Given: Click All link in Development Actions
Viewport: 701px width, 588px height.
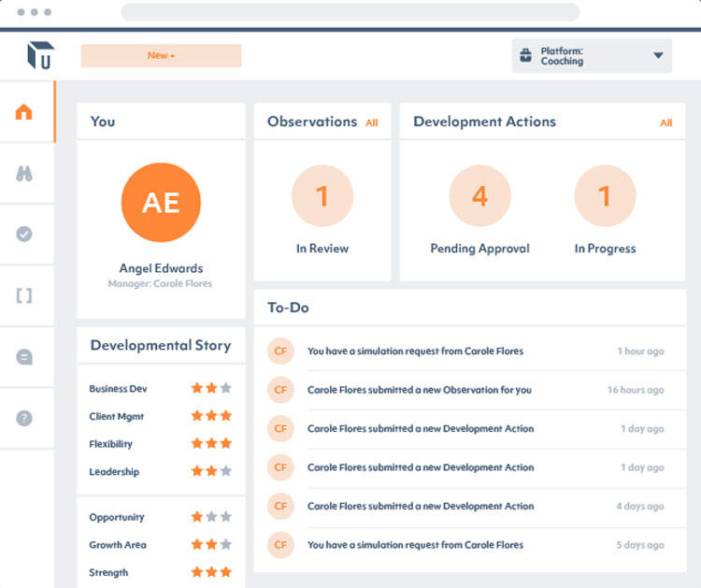Looking at the screenshot, I should tap(665, 122).
